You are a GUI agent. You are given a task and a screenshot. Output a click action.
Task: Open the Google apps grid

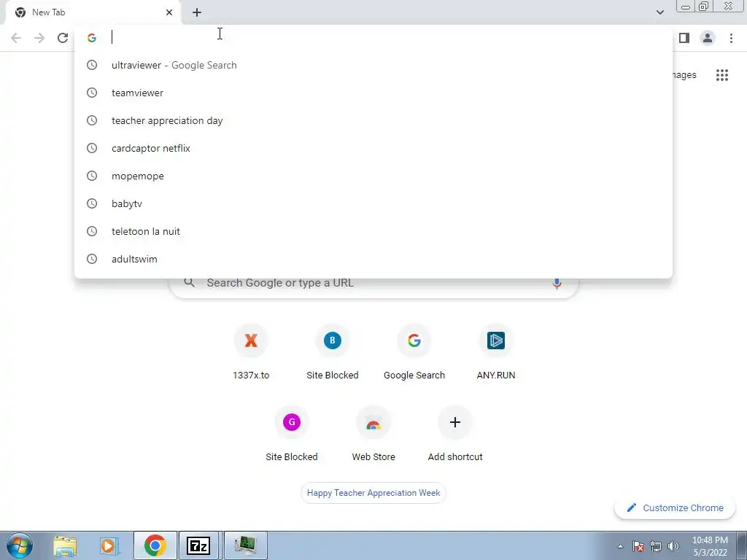click(x=721, y=75)
